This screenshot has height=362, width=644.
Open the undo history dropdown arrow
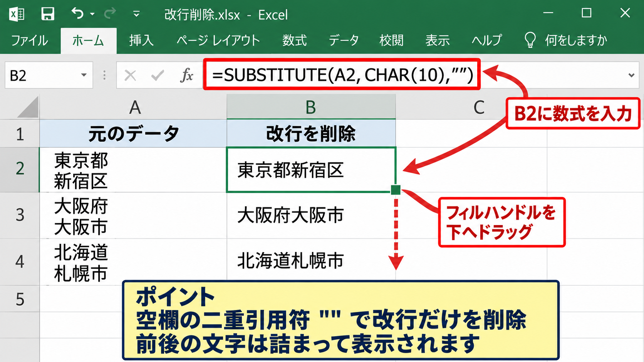(92, 14)
